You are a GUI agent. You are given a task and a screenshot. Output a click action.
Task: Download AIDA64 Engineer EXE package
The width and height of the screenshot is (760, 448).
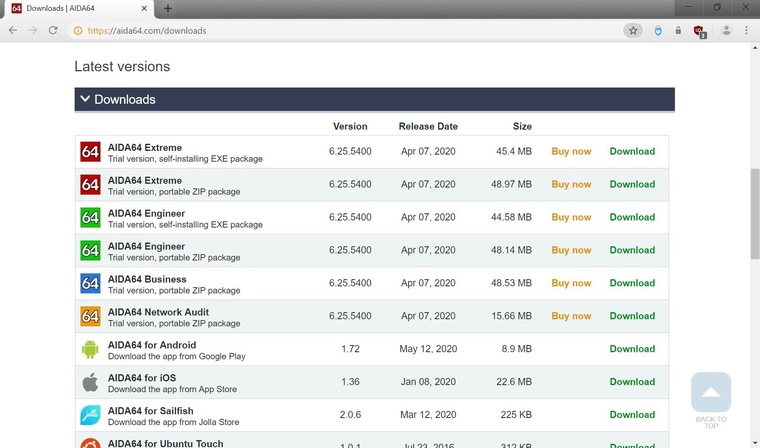(632, 217)
